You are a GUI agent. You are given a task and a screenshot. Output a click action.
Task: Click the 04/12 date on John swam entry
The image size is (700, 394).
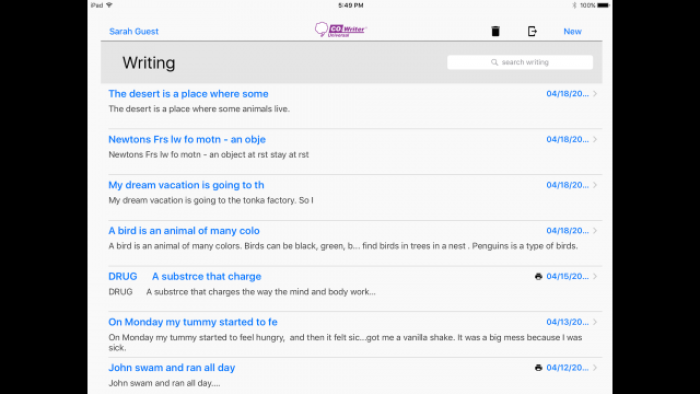coord(567,368)
